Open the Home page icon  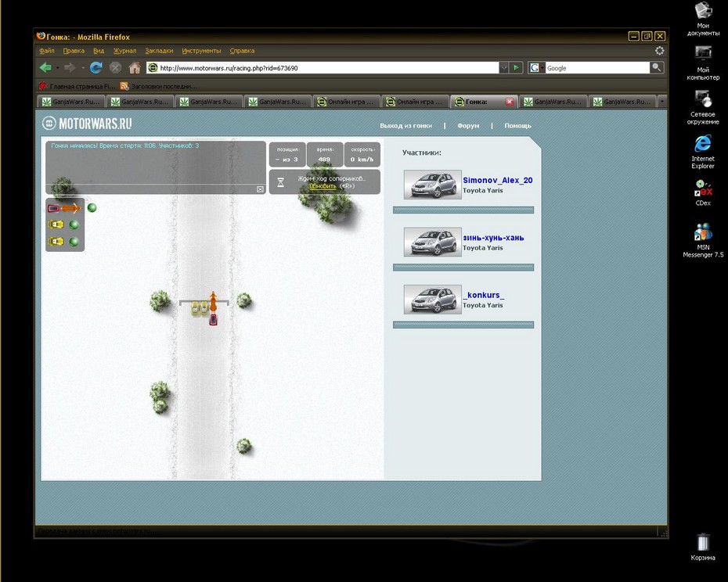pos(135,68)
